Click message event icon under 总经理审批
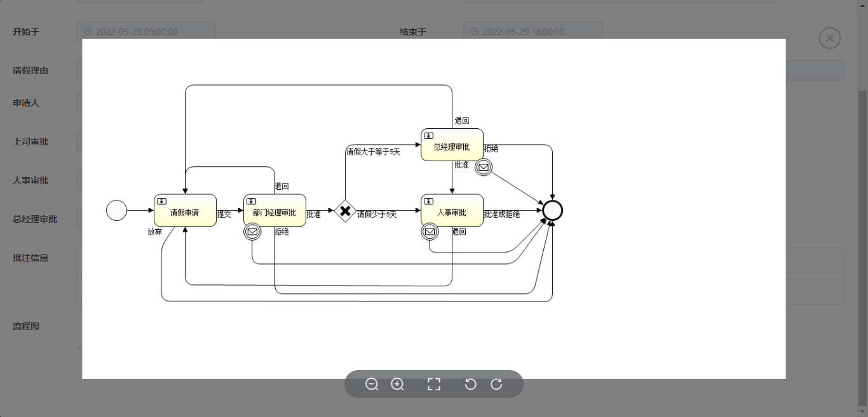Viewport: 868px width, 417px height. [x=484, y=167]
